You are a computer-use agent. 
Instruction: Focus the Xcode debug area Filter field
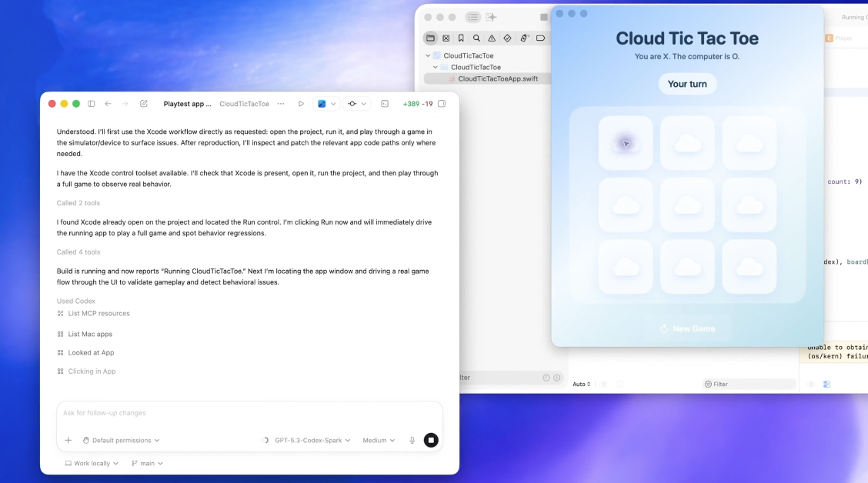(x=749, y=384)
